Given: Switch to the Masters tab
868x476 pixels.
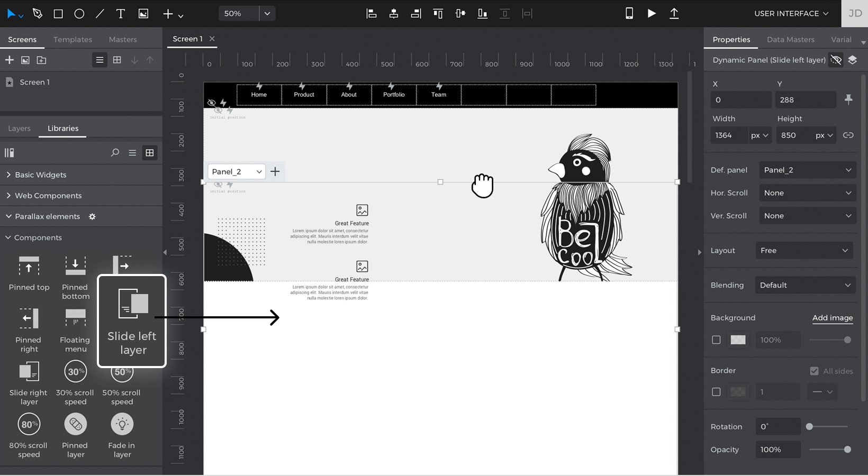Looking at the screenshot, I should tap(123, 40).
